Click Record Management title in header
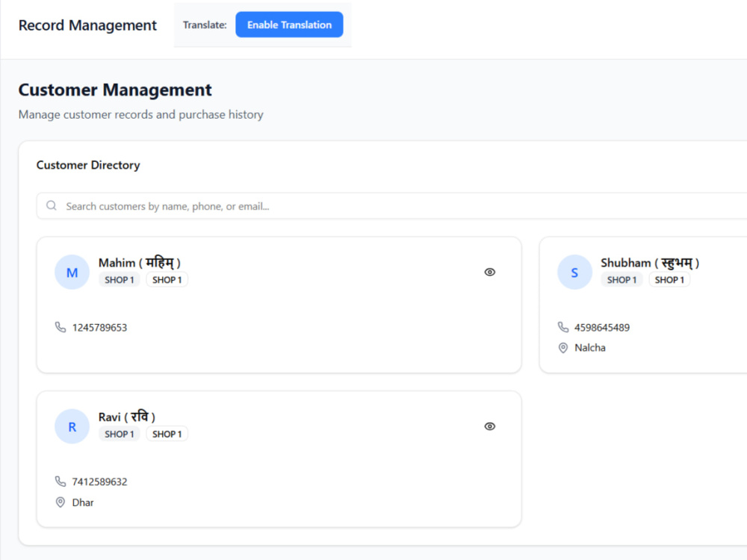The height and width of the screenshot is (560, 747). point(87,25)
